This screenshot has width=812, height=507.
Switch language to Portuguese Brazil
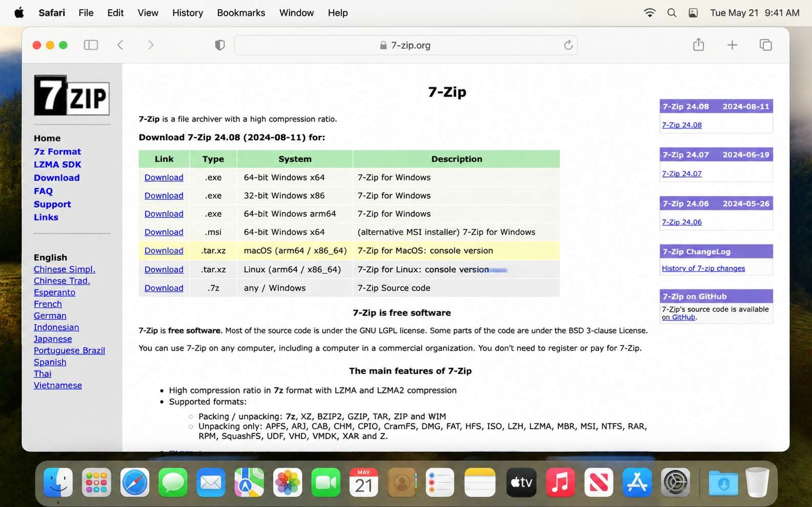click(69, 350)
